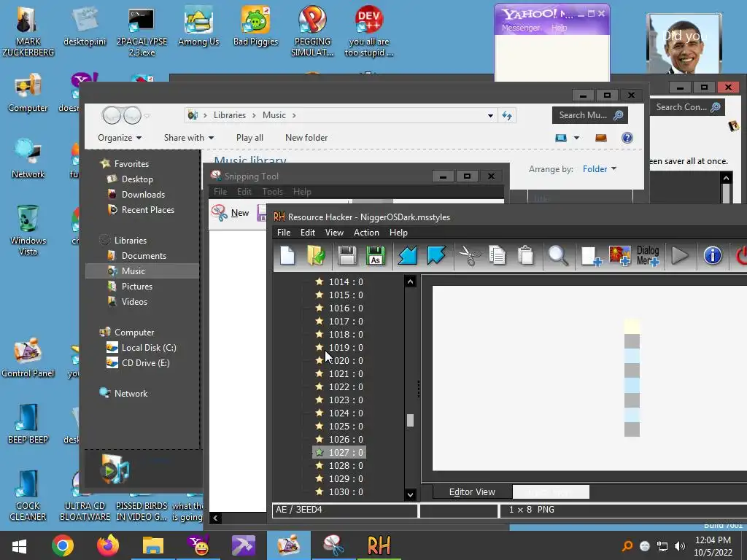
Task: Click the New snip button in Snipping Tool
Action: coord(231,213)
